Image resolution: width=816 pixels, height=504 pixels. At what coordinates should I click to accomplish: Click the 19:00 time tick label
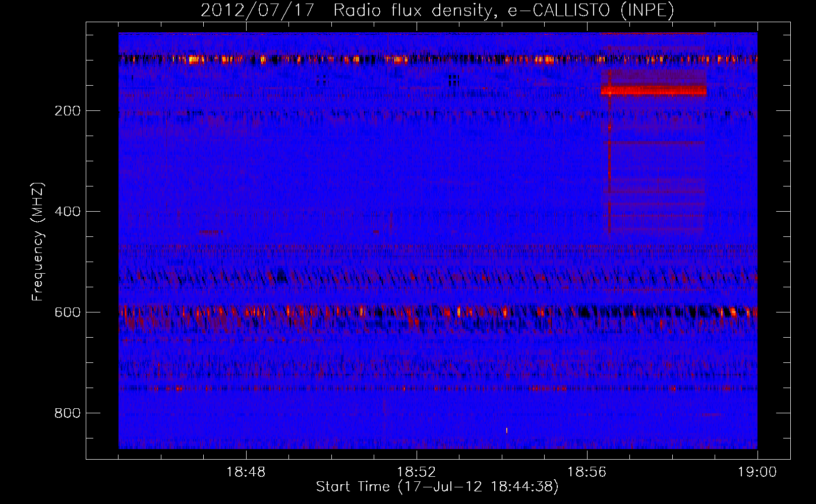pyautogui.click(x=757, y=472)
